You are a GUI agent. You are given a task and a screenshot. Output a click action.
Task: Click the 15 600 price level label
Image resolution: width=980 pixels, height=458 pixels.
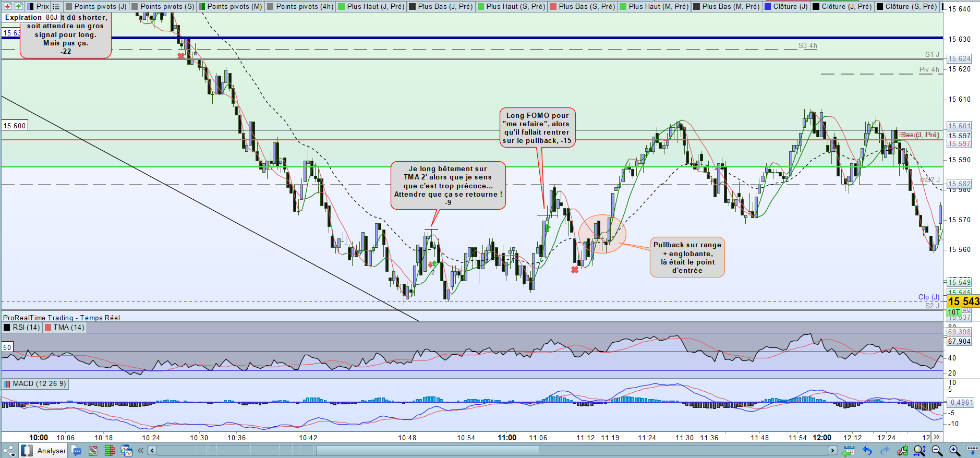coord(15,126)
